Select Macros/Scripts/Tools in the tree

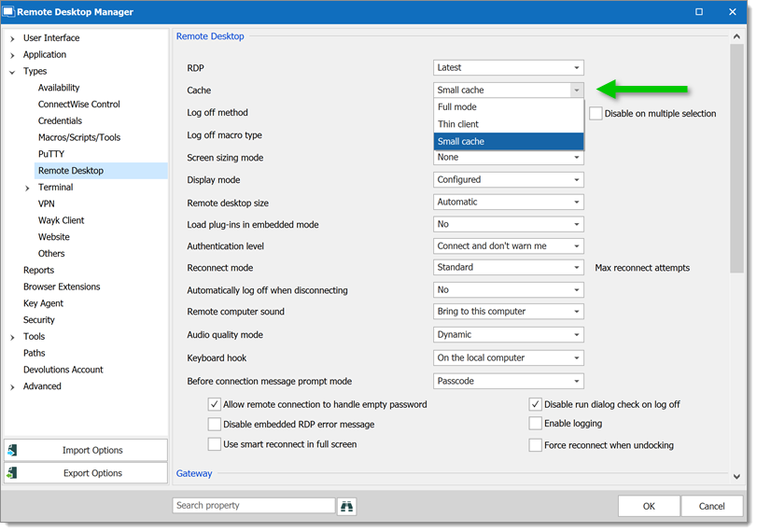[x=79, y=137]
